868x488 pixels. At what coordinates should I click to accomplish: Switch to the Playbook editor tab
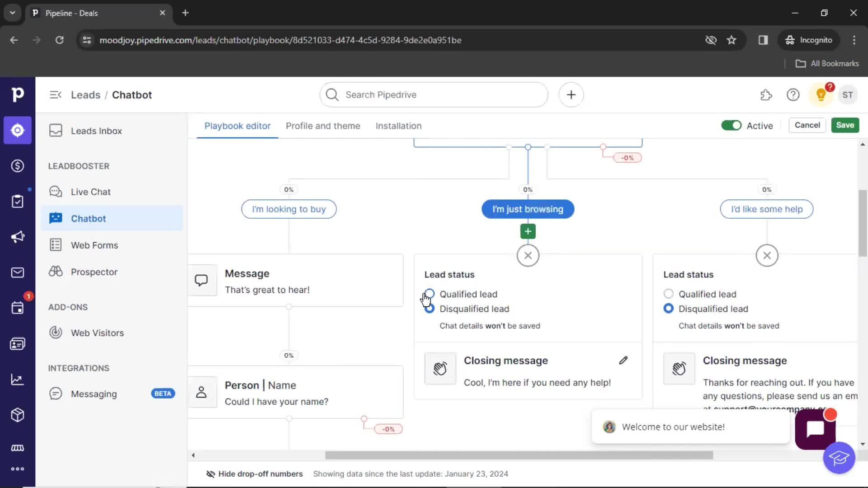point(237,126)
